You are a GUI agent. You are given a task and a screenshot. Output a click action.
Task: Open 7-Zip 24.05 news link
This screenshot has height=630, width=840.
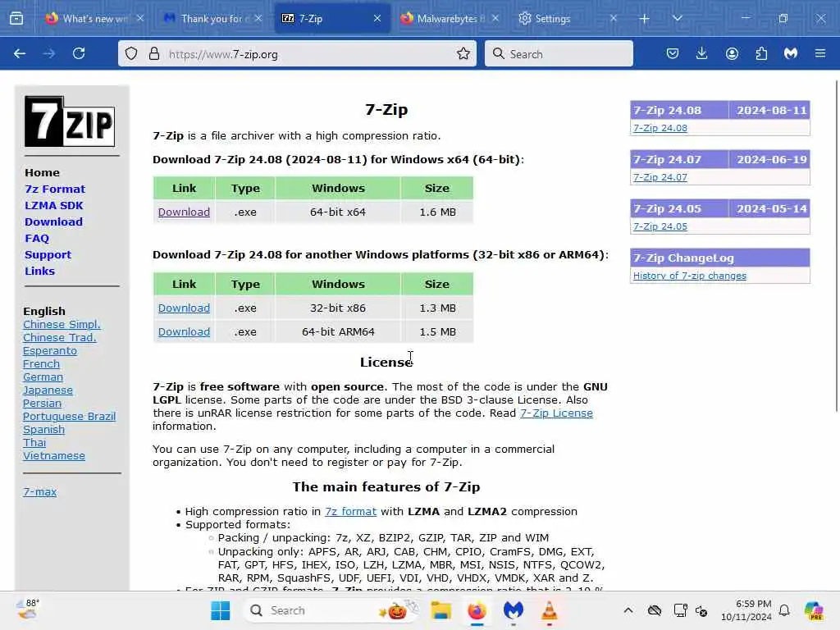pyautogui.click(x=660, y=226)
